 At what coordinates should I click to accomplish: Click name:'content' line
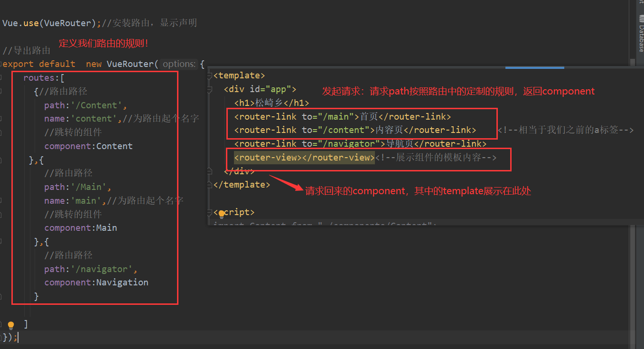coord(121,119)
